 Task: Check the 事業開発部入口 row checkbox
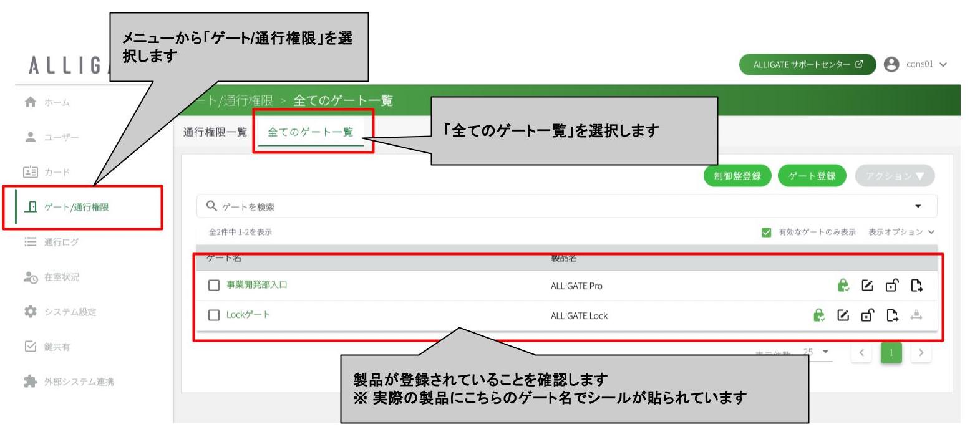pyautogui.click(x=214, y=285)
